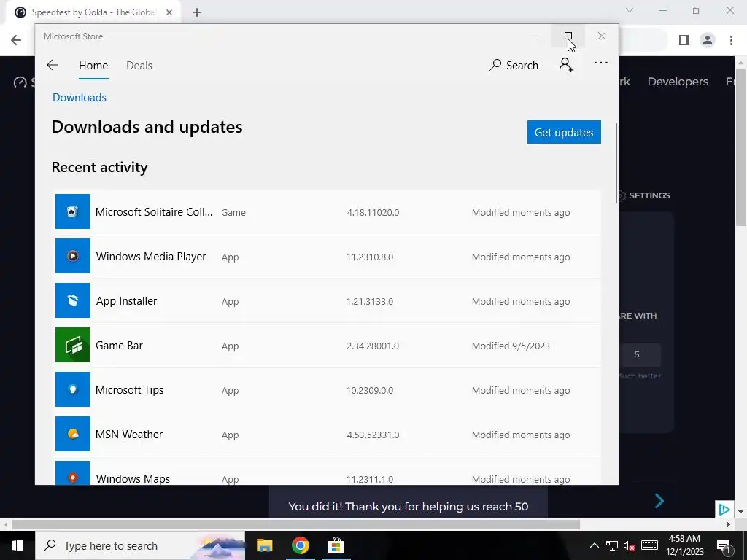
Task: Click the Modified 9/5/2023 text
Action: (x=511, y=346)
